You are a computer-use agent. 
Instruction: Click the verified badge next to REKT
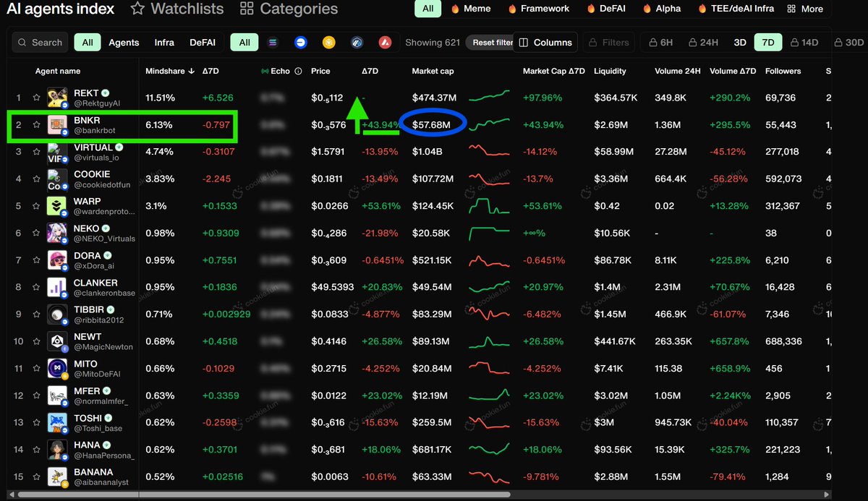point(106,93)
